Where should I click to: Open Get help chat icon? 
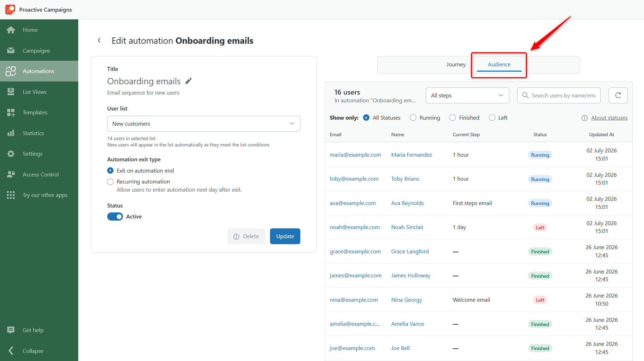click(x=11, y=330)
